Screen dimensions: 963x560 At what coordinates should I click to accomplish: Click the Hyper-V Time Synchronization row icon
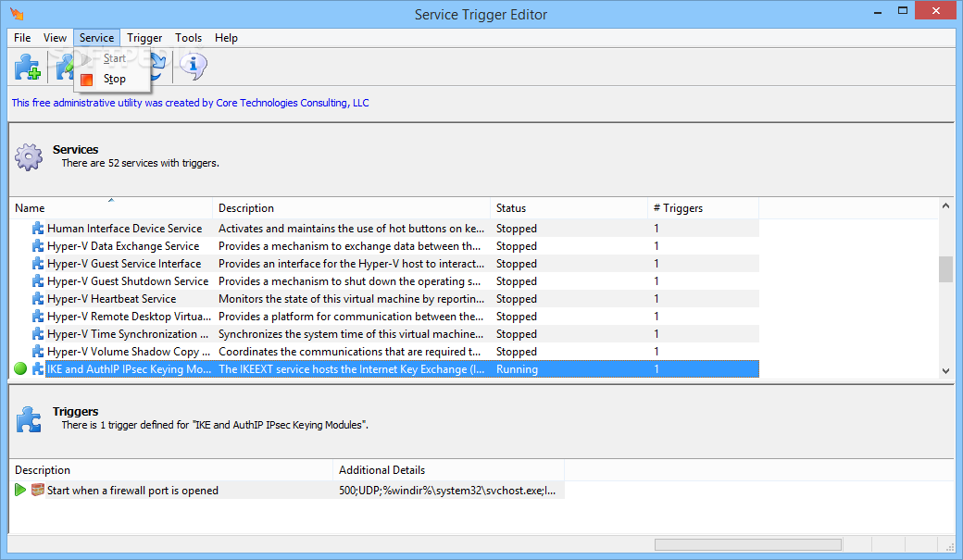pyautogui.click(x=37, y=334)
